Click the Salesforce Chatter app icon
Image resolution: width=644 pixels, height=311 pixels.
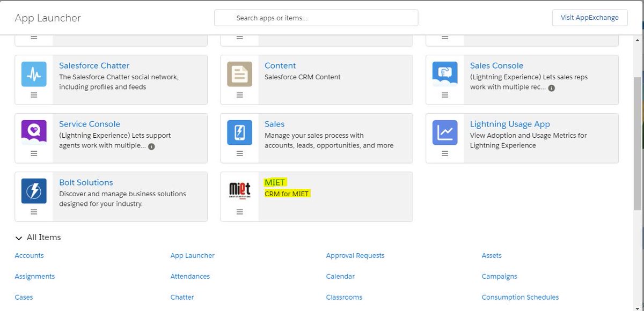click(x=34, y=74)
